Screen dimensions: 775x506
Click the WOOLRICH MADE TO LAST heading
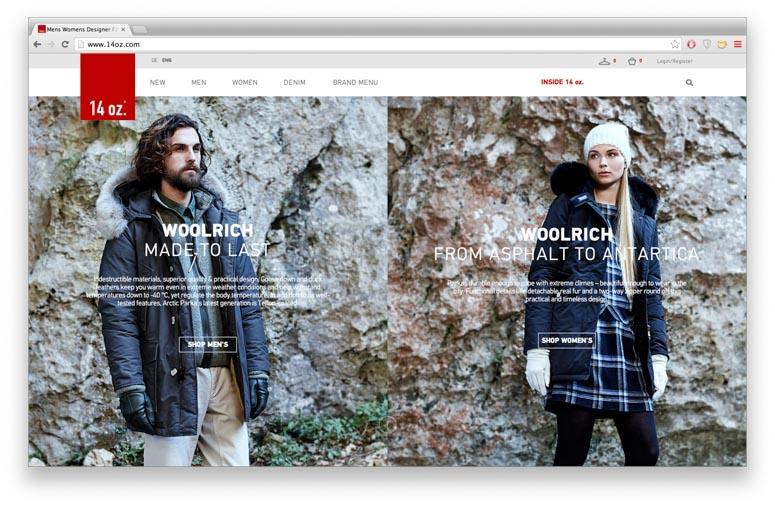click(207, 240)
